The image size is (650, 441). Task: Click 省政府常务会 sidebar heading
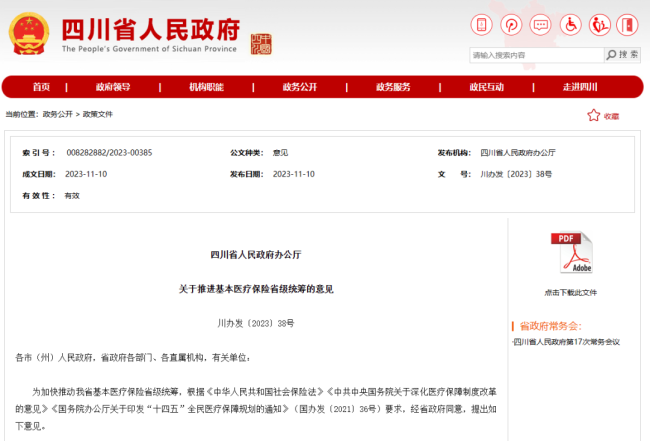[551, 326]
